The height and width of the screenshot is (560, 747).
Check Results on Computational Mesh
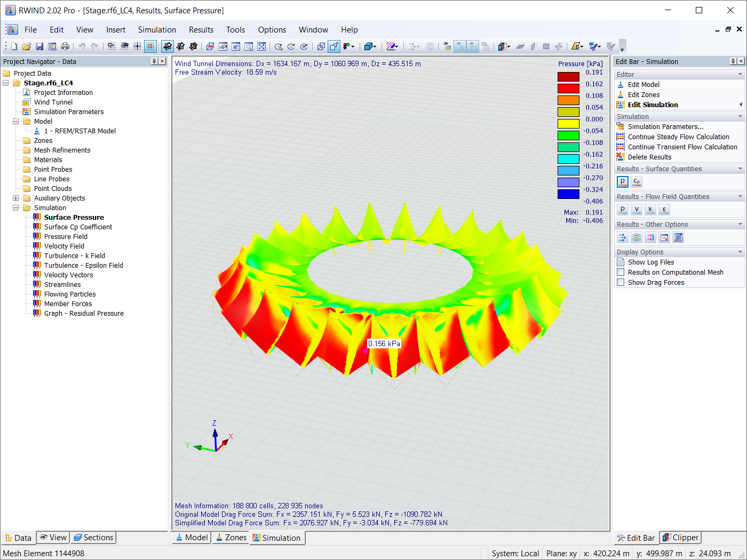[621, 272]
